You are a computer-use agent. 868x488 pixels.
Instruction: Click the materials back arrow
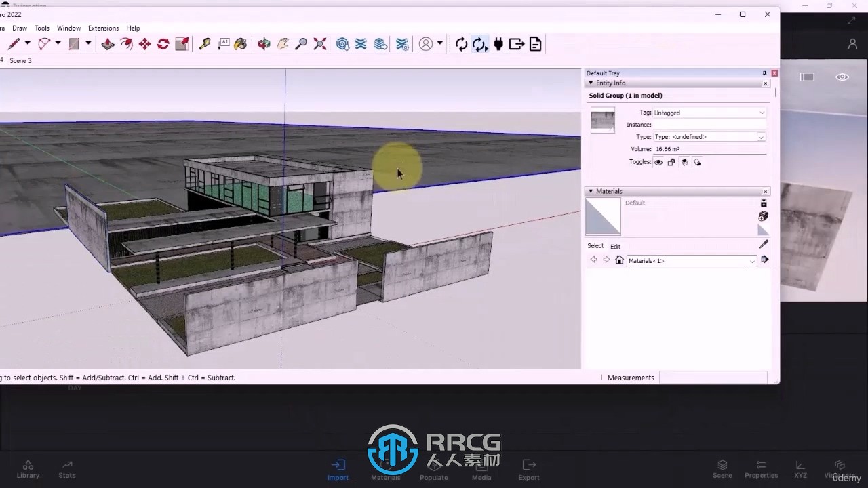point(593,260)
